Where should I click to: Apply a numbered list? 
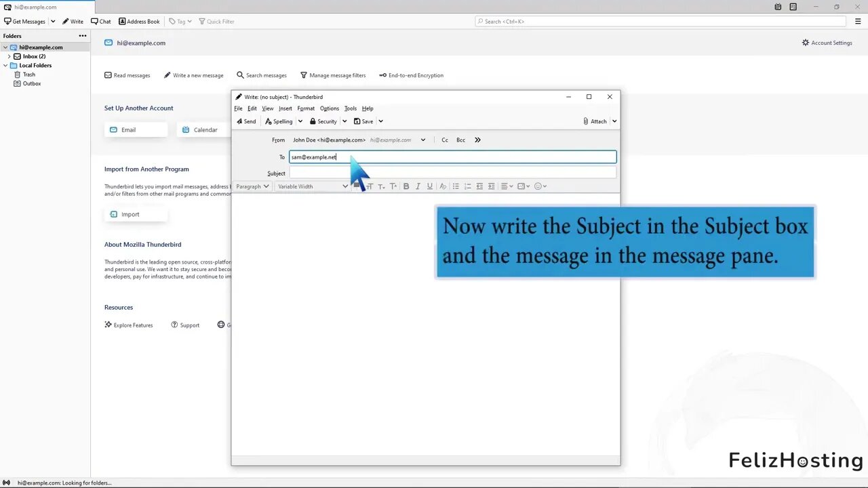(467, 186)
